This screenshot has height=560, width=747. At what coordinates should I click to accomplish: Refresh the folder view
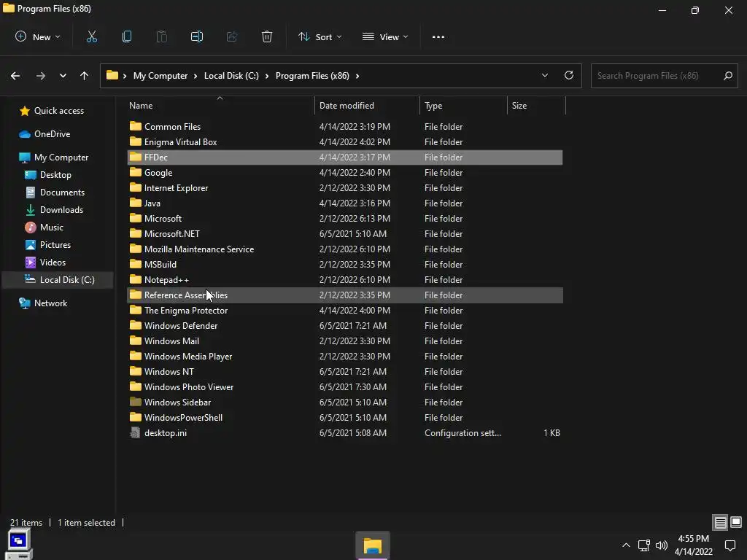pyautogui.click(x=569, y=75)
